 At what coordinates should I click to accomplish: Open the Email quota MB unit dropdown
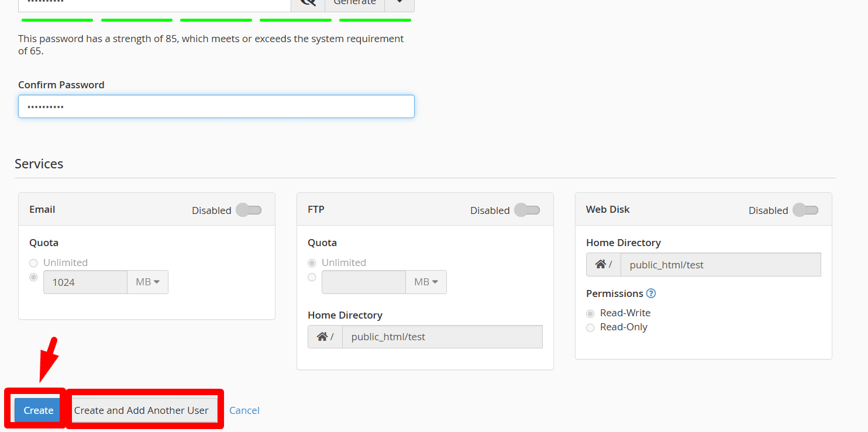147,282
